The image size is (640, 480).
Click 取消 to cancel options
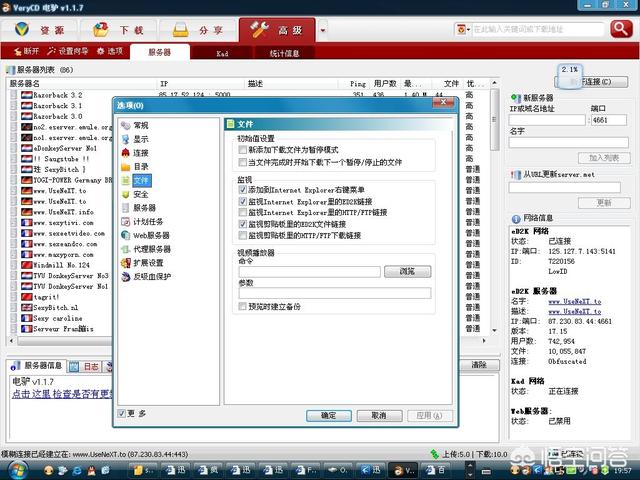point(379,416)
